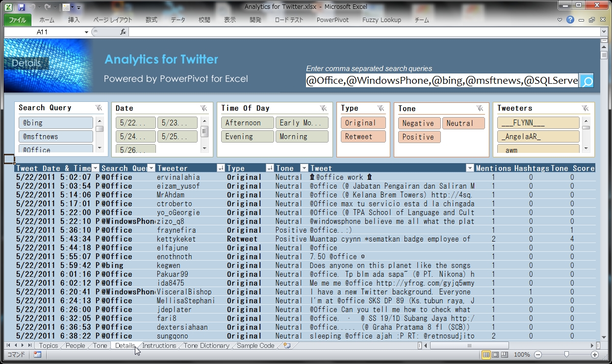This screenshot has width=612, height=364.
Task: Select the 5/25 date slicer button
Action: [178, 136]
